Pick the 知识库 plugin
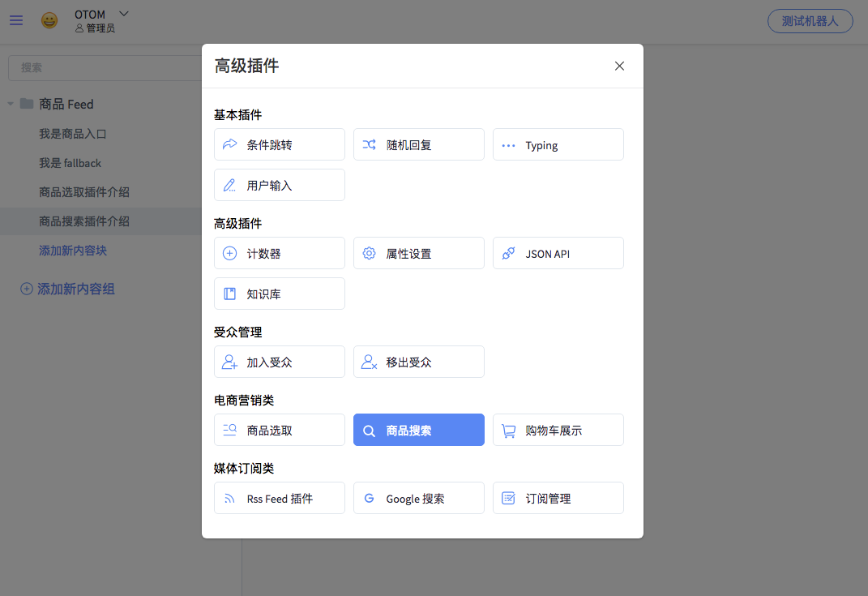The image size is (868, 596). (280, 294)
